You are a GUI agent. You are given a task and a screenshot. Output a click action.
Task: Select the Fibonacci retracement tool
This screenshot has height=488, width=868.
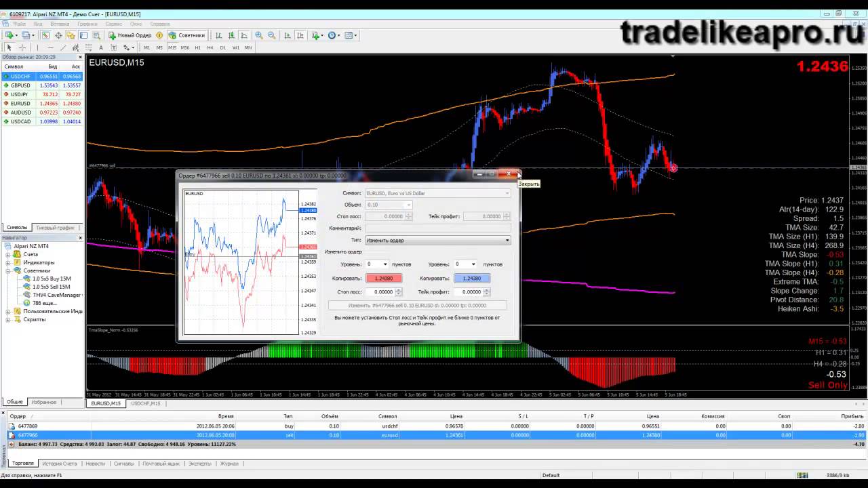click(x=89, y=47)
